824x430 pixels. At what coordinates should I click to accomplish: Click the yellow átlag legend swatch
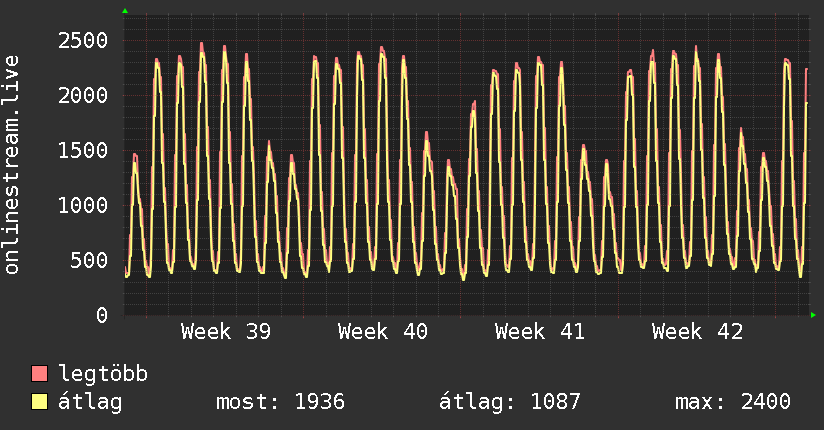coord(39,402)
